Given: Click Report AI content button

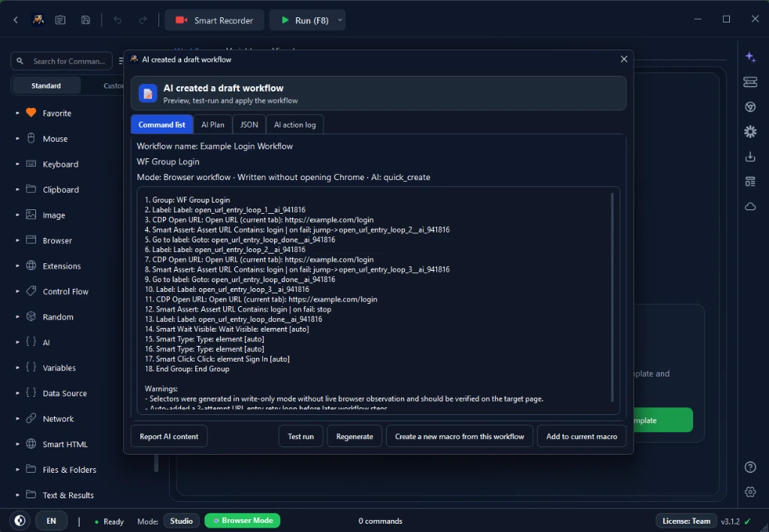Looking at the screenshot, I should tap(169, 437).
